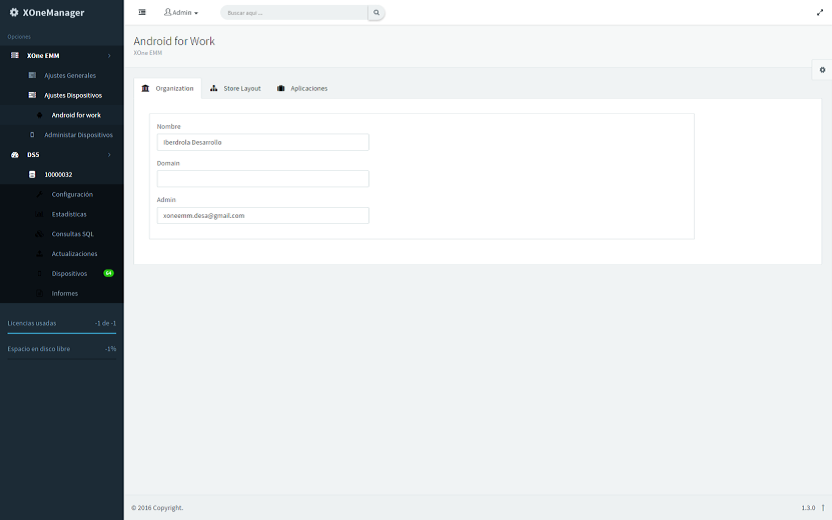Click the Estadísticas chart icon

click(x=39, y=214)
